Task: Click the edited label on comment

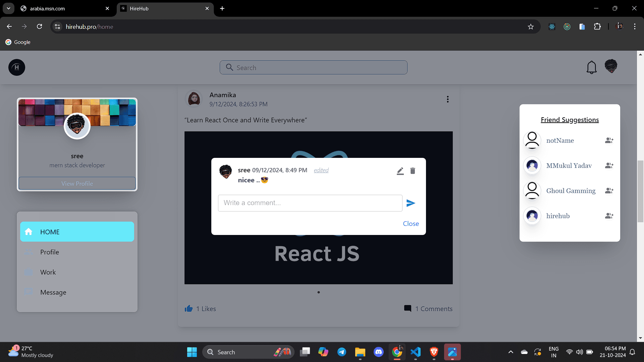Action: click(321, 170)
